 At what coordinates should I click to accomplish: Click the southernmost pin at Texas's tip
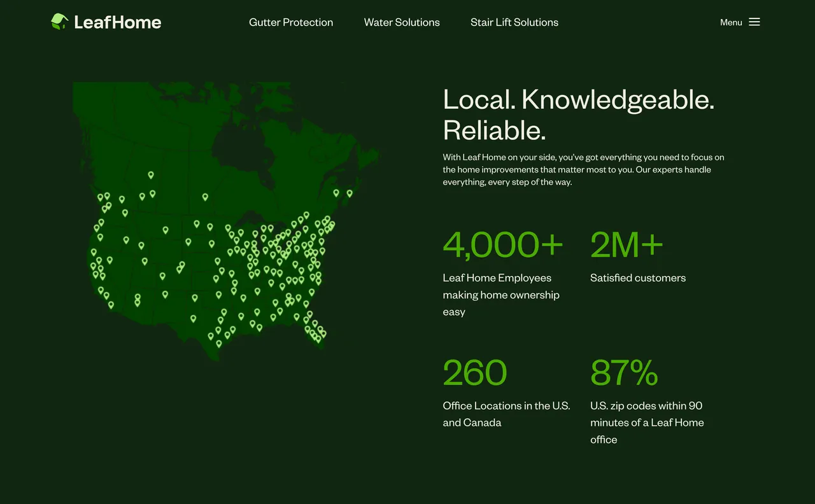click(x=219, y=344)
